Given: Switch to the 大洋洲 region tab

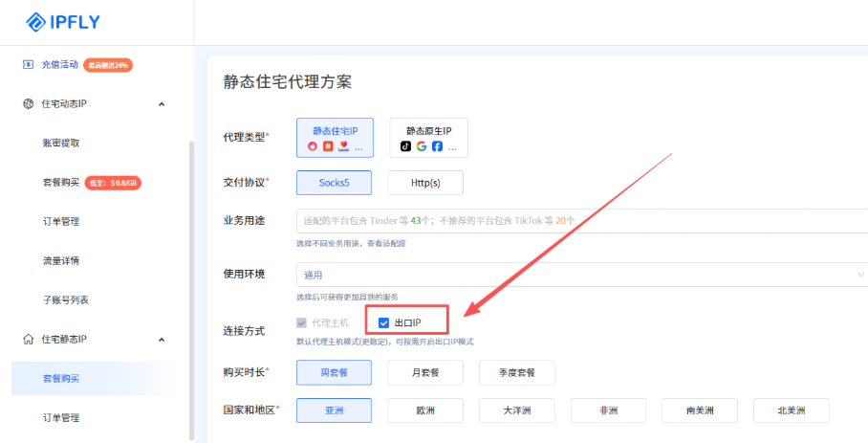Looking at the screenshot, I should point(516,410).
